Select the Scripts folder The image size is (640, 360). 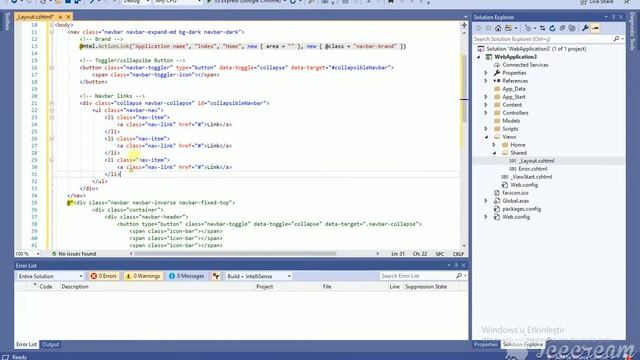pyautogui.click(x=510, y=129)
